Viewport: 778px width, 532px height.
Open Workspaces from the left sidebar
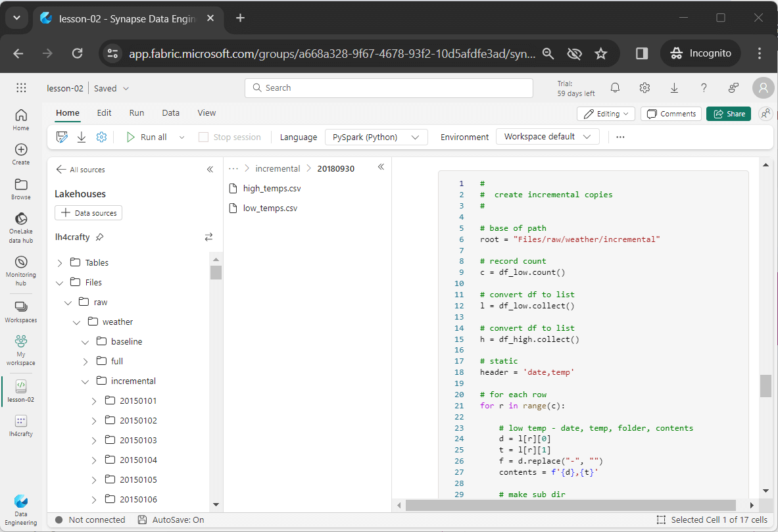pos(20,312)
